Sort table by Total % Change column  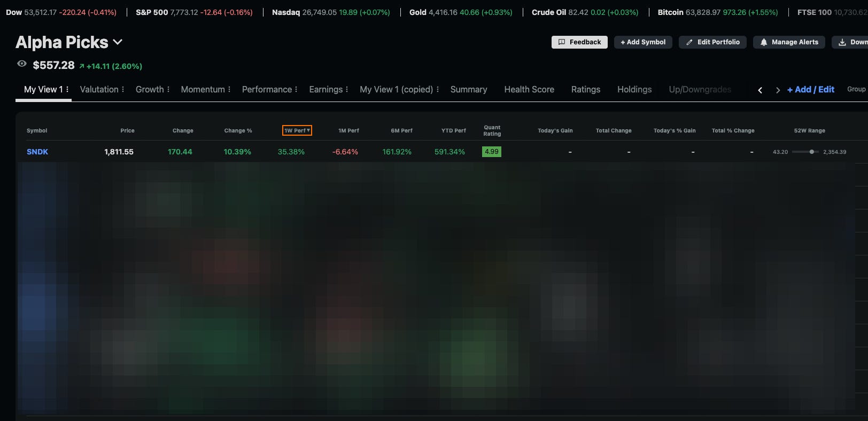pos(733,130)
